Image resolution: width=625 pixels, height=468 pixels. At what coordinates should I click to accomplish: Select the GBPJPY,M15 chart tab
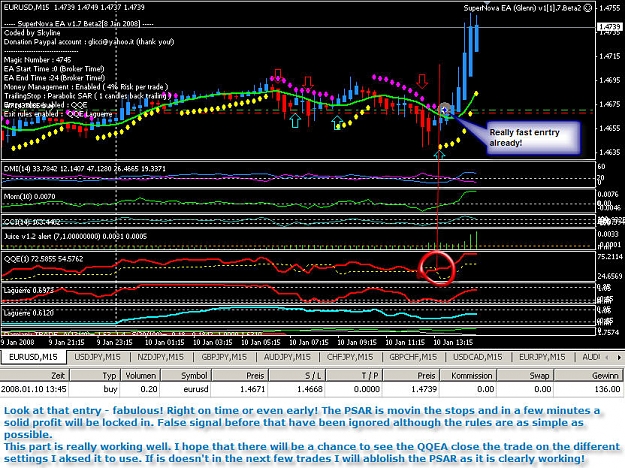[224, 357]
